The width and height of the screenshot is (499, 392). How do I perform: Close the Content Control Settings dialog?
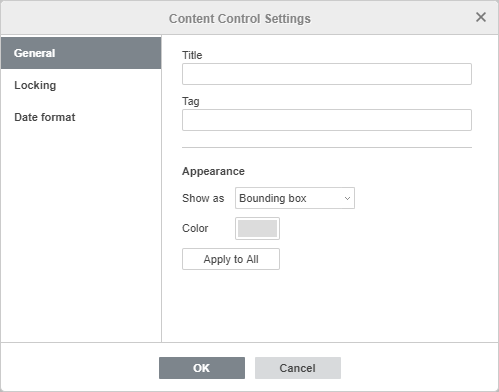pos(481,17)
